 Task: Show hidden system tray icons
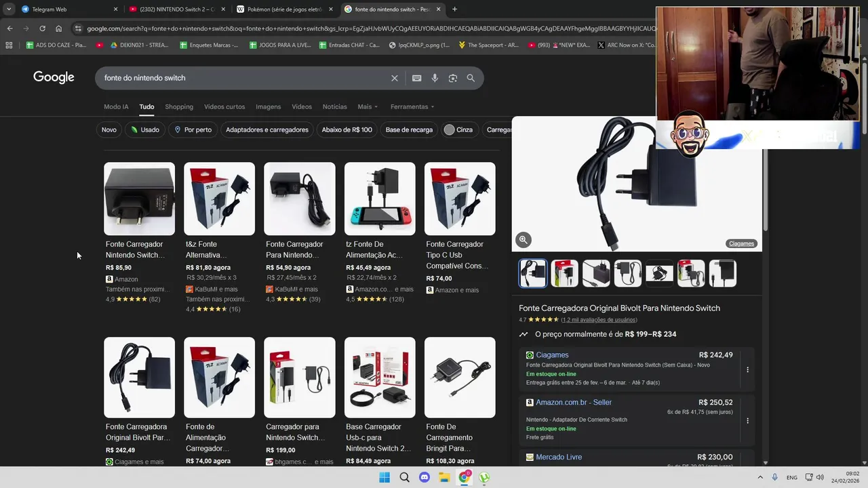tap(759, 477)
